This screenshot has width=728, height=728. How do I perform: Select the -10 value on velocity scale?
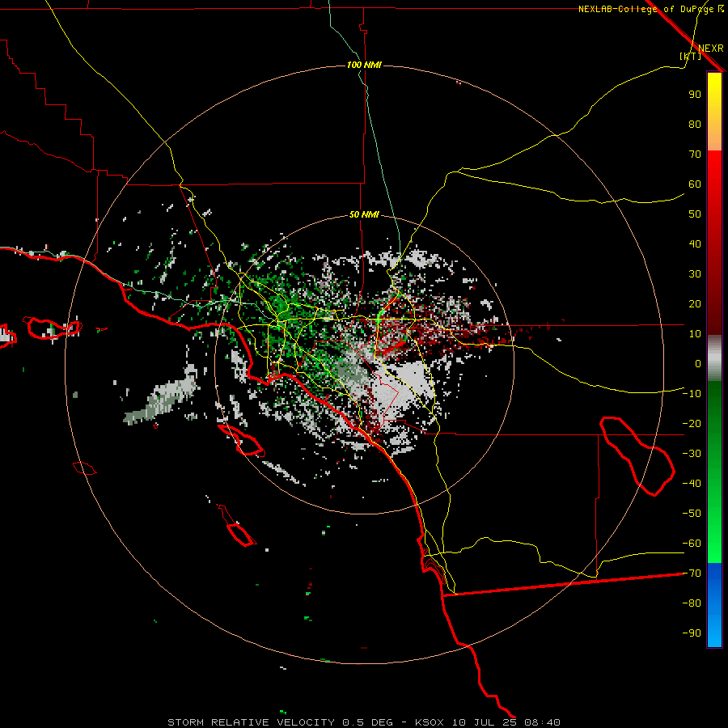click(692, 394)
